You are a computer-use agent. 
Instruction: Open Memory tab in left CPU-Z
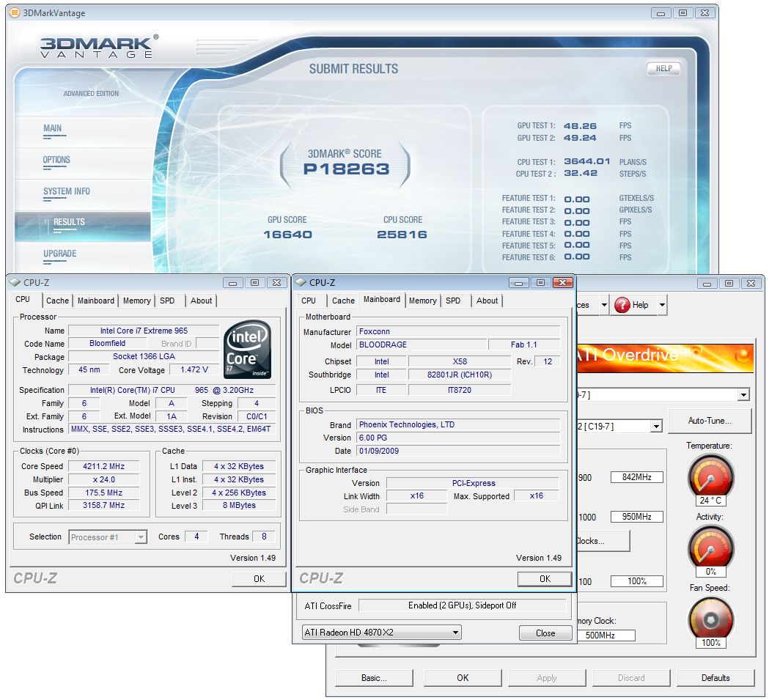point(137,301)
